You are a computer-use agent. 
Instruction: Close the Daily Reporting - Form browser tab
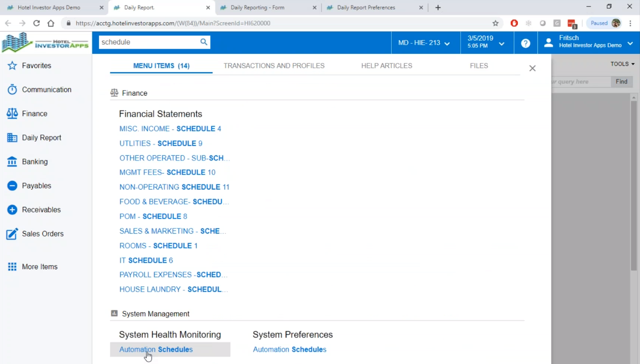(x=315, y=8)
